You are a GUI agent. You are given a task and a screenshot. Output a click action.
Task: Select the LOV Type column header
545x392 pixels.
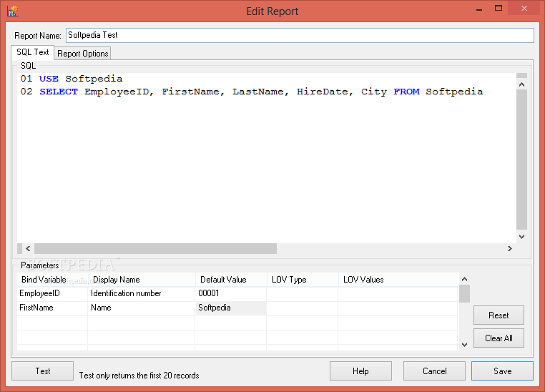303,280
